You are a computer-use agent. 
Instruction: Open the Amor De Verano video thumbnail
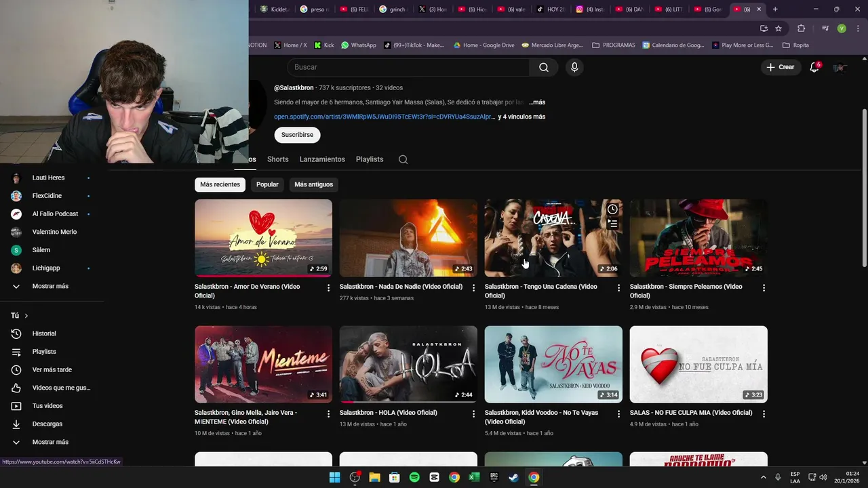point(263,238)
